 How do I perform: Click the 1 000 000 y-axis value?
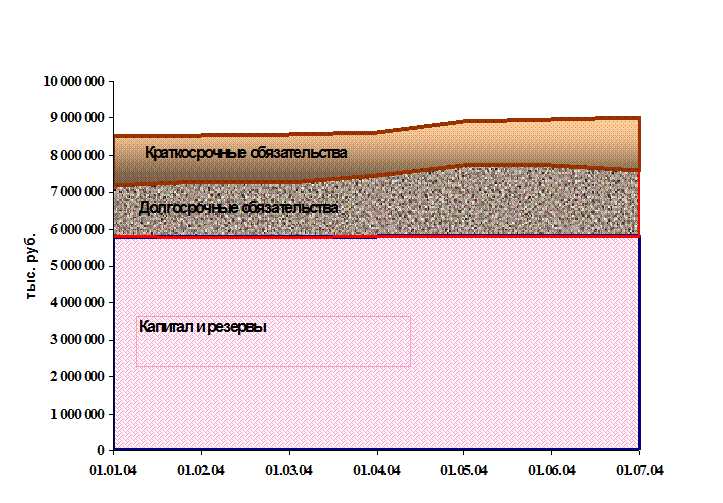point(77,414)
